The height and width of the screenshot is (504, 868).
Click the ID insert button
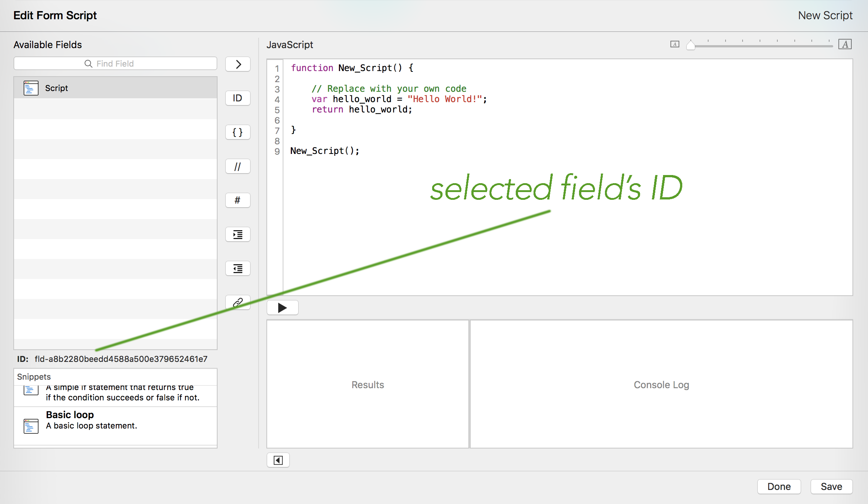tap(238, 98)
